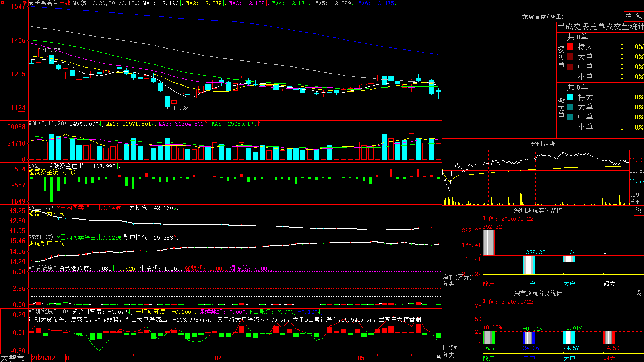Click the 24.59 超大 bar in 深市超赢分类统计
644x362 pixels.
609,338
